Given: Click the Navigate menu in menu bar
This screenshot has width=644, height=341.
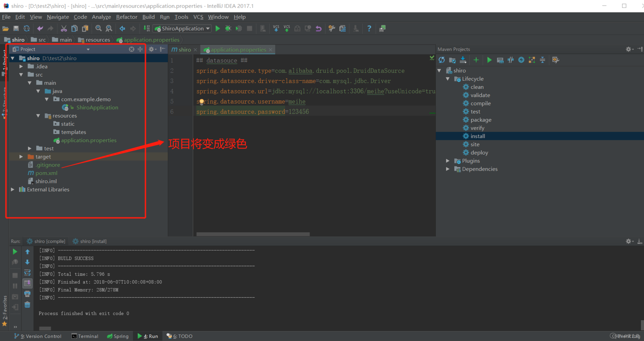Looking at the screenshot, I should pyautogui.click(x=57, y=17).
